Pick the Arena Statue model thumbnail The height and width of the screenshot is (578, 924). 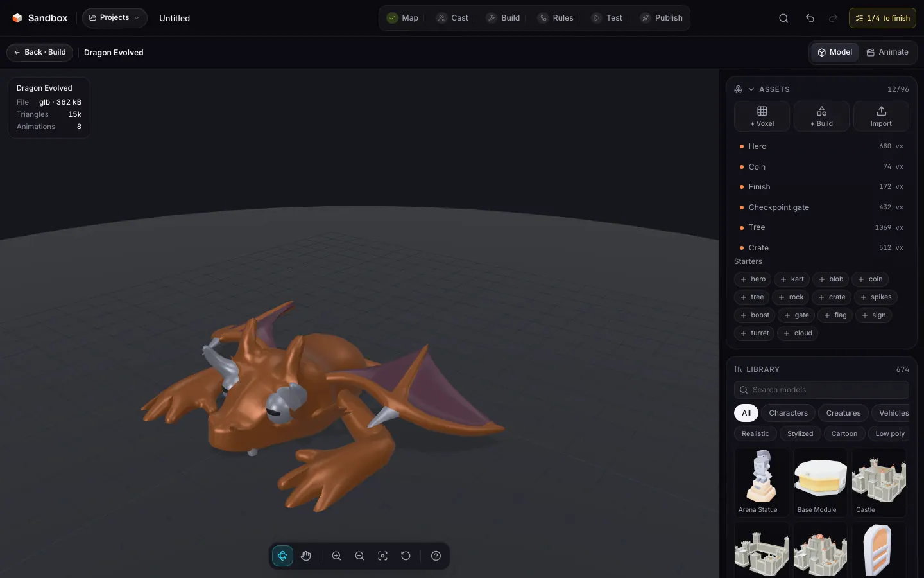coord(762,482)
